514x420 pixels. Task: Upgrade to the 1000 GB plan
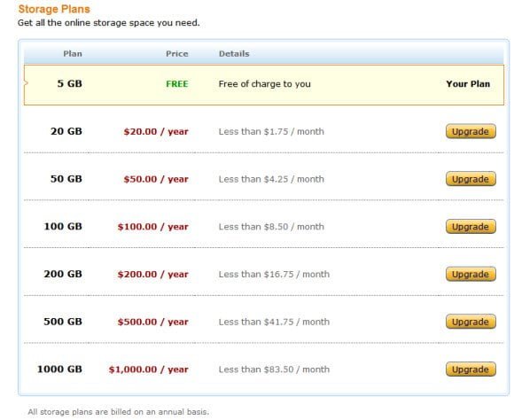(471, 369)
